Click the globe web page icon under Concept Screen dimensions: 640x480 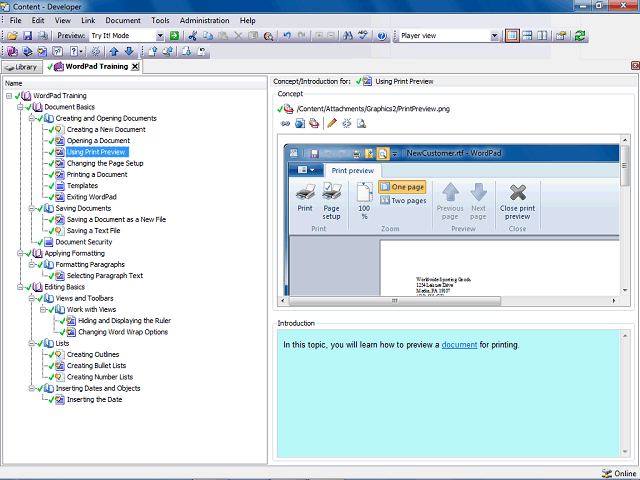coord(300,123)
